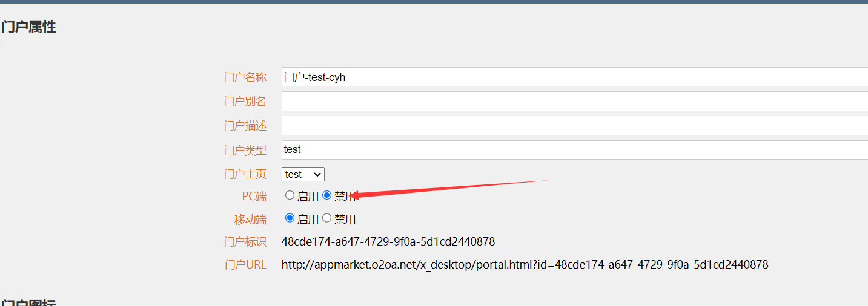Select the 禁用 radio for PC端
868x306 pixels.
(x=327, y=195)
